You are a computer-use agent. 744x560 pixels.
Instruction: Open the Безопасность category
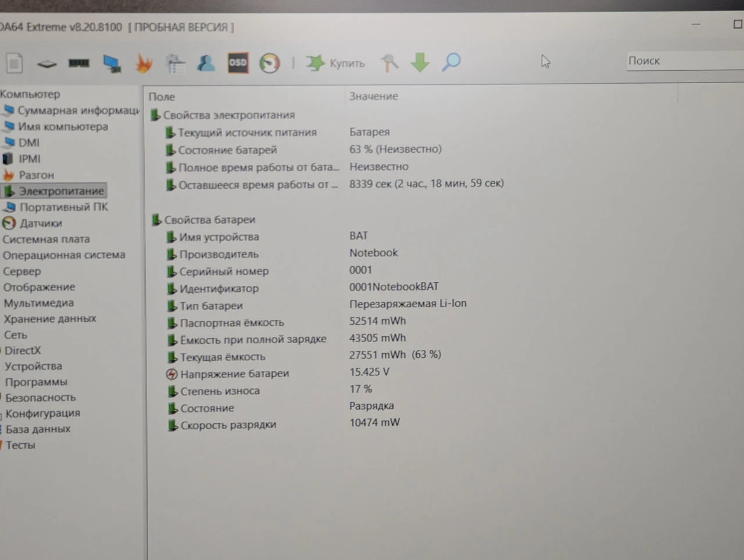[41, 397]
